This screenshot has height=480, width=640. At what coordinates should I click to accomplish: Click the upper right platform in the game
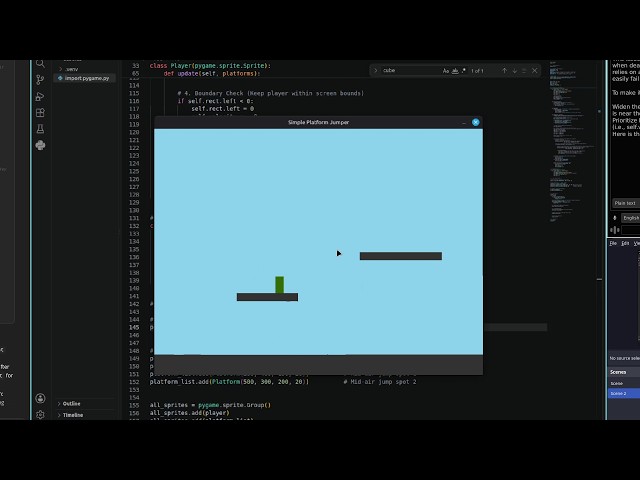tap(401, 256)
